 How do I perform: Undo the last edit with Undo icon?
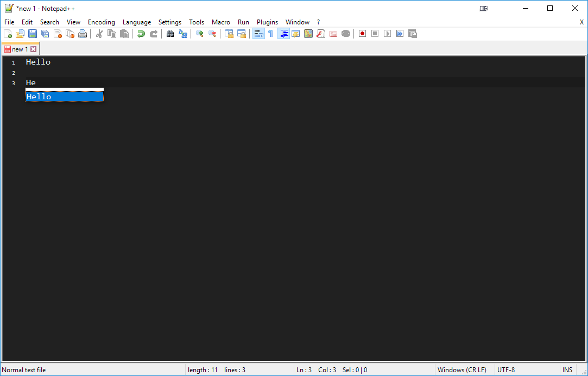141,33
